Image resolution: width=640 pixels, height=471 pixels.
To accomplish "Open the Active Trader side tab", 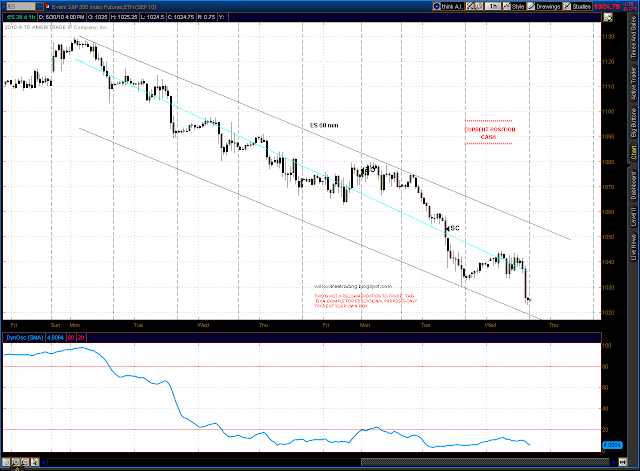I will point(633,84).
